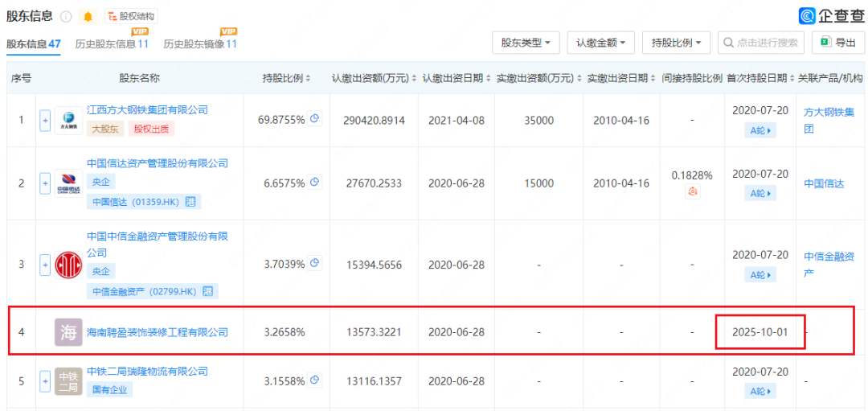This screenshot has width=868, height=411.
Task: Click pie chart icon beside 3.1558%
Action: coord(314,380)
